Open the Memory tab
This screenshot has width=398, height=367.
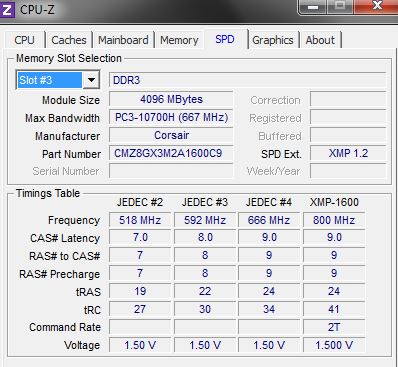[x=179, y=40]
